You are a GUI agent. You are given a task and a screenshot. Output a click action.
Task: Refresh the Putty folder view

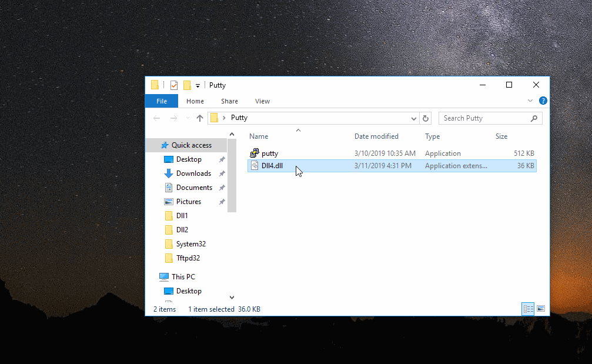[x=426, y=118]
